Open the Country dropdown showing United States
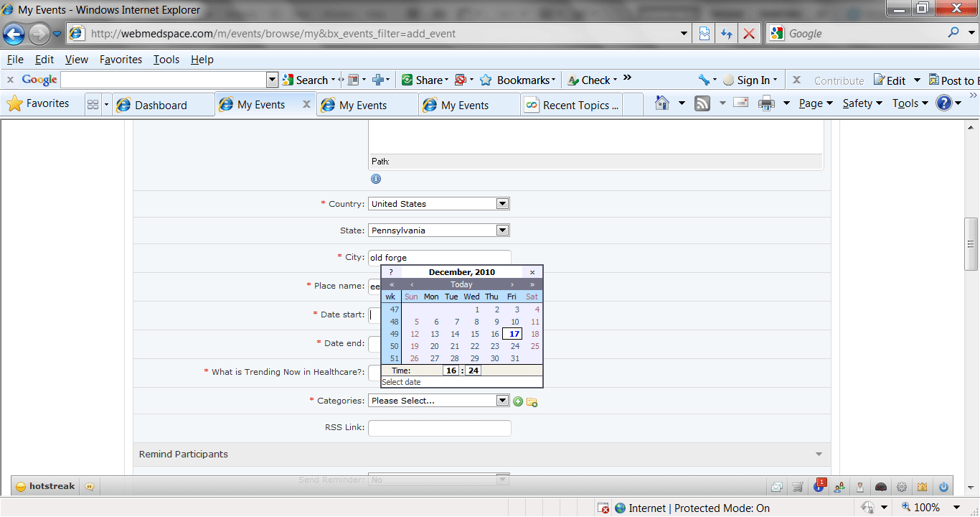Viewport: 980px width, 517px height. pyautogui.click(x=502, y=204)
